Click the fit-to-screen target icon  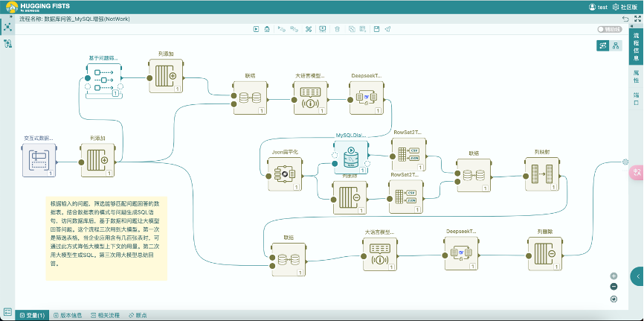click(x=614, y=299)
